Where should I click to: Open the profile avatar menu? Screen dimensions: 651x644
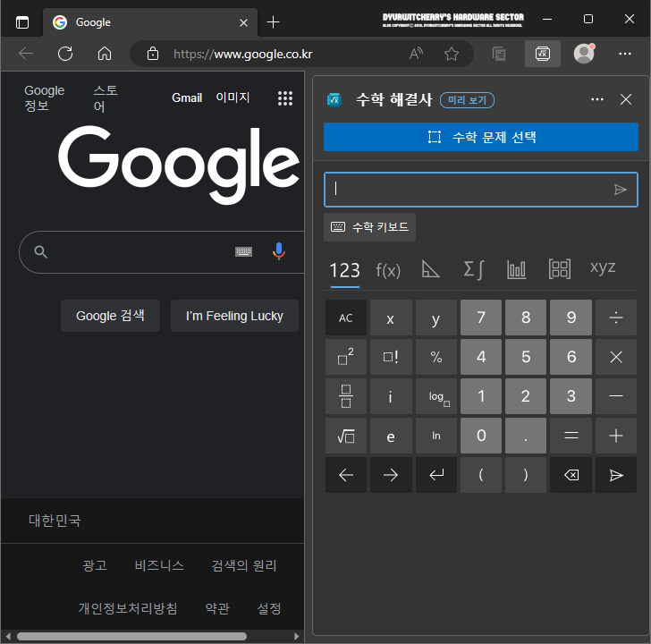pos(584,54)
